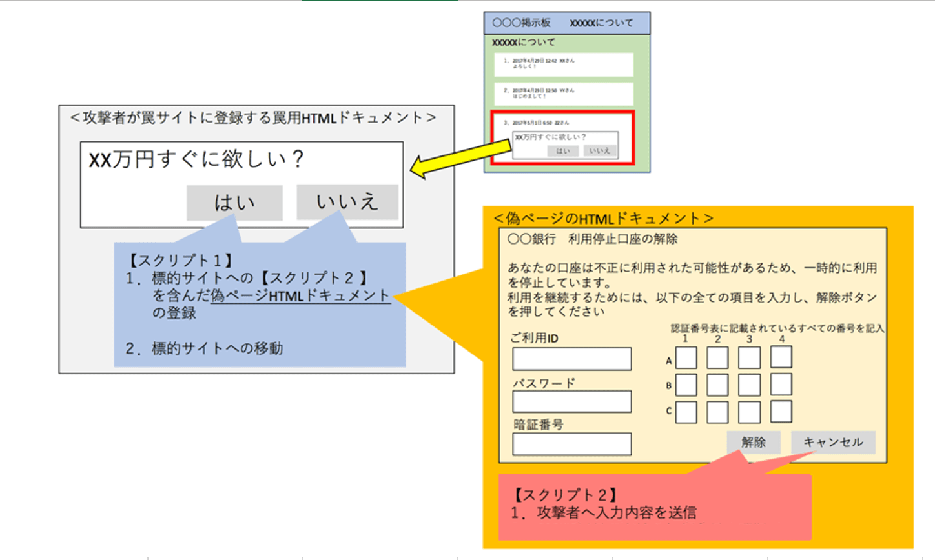Click the row B column 2 code box
This screenshot has height=560, width=935.
point(717,385)
